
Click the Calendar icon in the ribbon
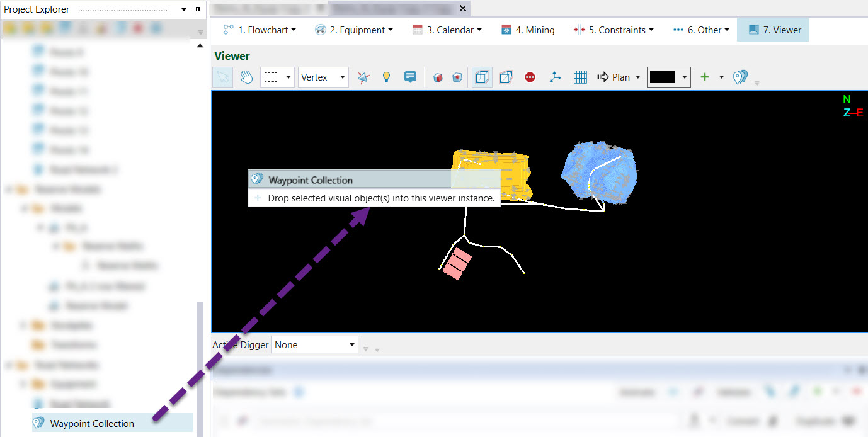[417, 30]
